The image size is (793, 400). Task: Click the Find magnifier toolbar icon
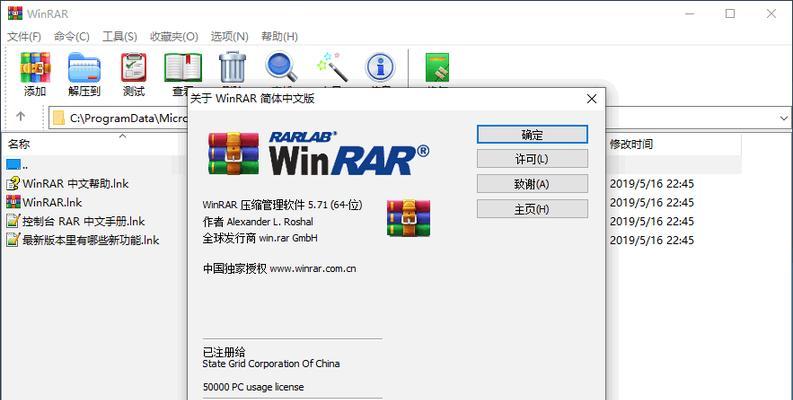tap(281, 67)
